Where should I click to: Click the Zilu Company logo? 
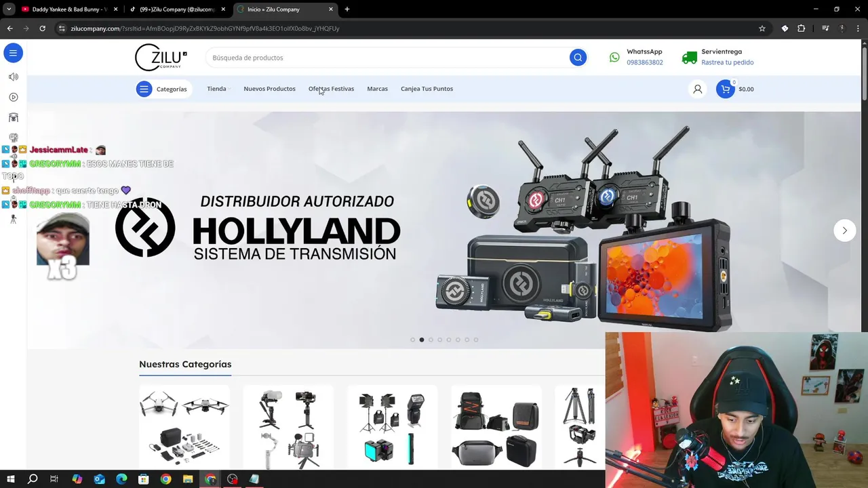(x=161, y=58)
